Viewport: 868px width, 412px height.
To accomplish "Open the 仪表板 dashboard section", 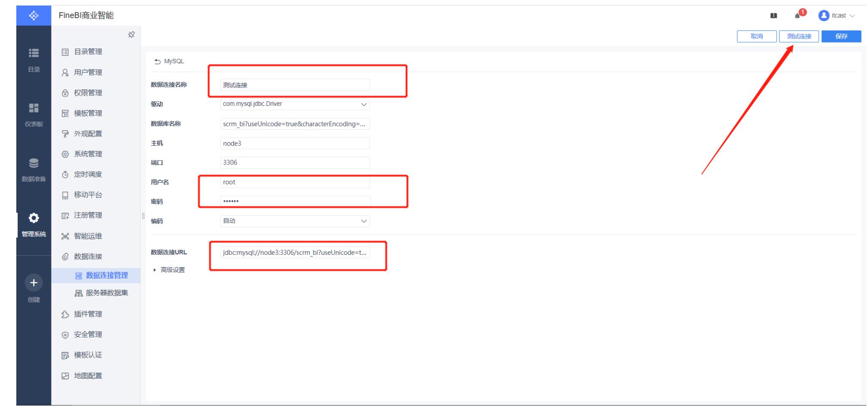I will tap(34, 115).
